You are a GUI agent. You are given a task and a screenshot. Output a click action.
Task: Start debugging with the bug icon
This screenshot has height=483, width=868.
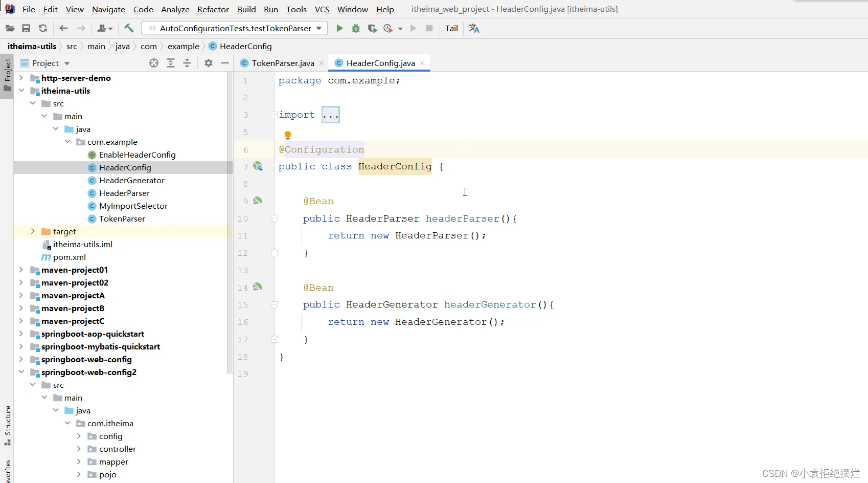356,28
